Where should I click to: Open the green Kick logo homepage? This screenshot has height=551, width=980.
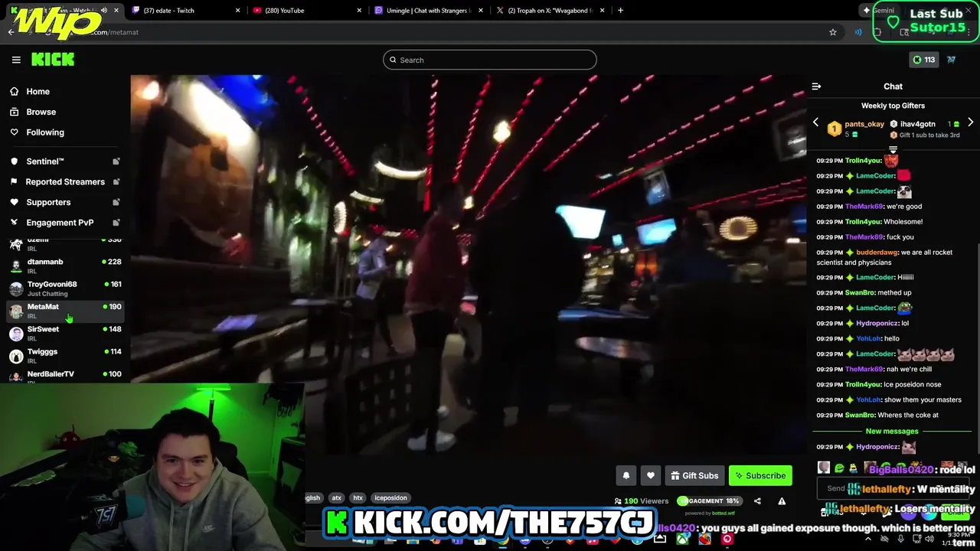click(53, 59)
